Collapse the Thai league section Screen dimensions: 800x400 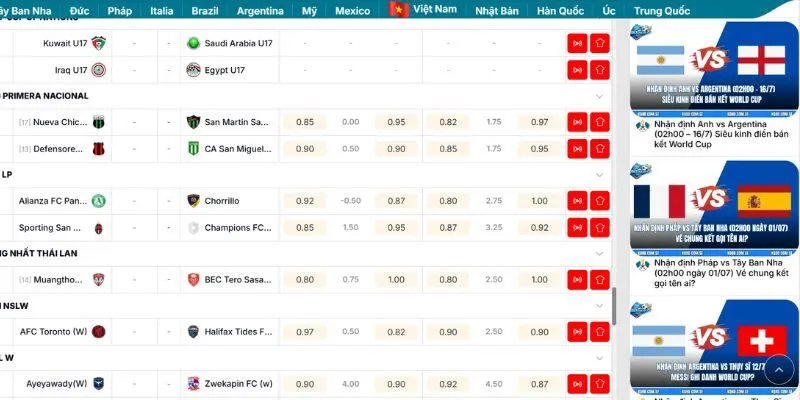pyautogui.click(x=599, y=254)
